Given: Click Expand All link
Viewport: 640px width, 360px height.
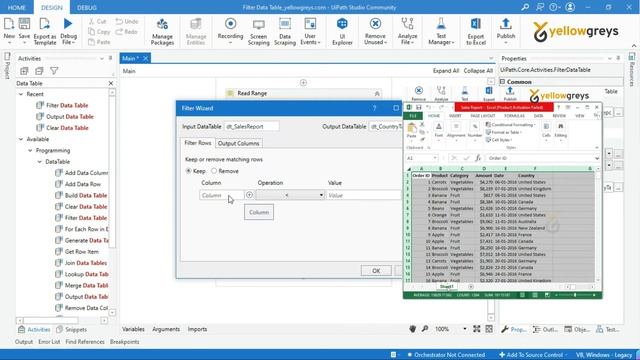Looking at the screenshot, I should coord(446,71).
